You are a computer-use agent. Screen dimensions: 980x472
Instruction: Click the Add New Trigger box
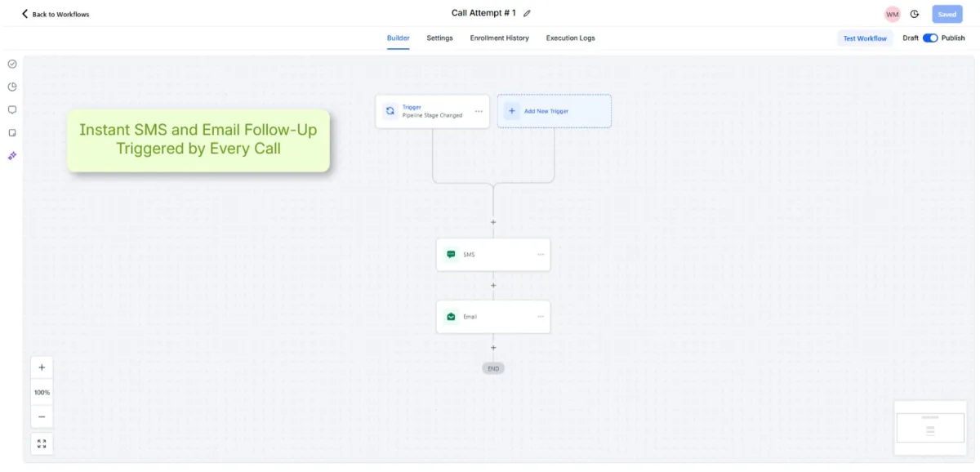click(x=555, y=111)
